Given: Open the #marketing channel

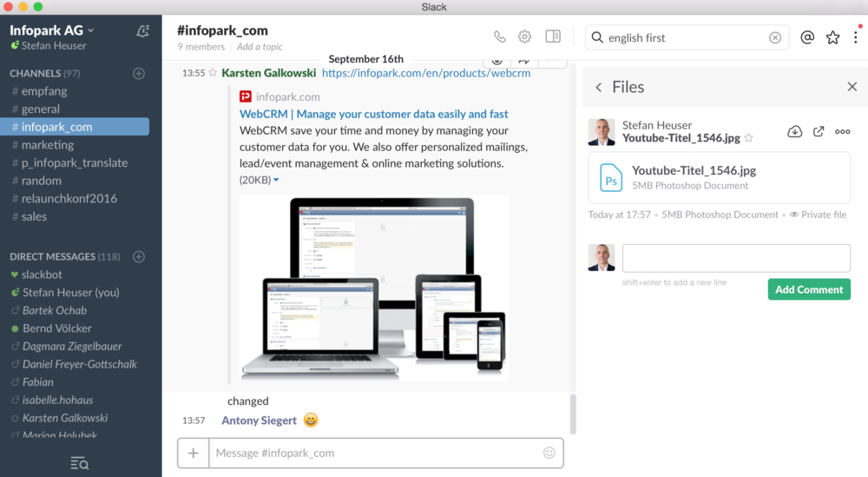Looking at the screenshot, I should pos(75,144).
